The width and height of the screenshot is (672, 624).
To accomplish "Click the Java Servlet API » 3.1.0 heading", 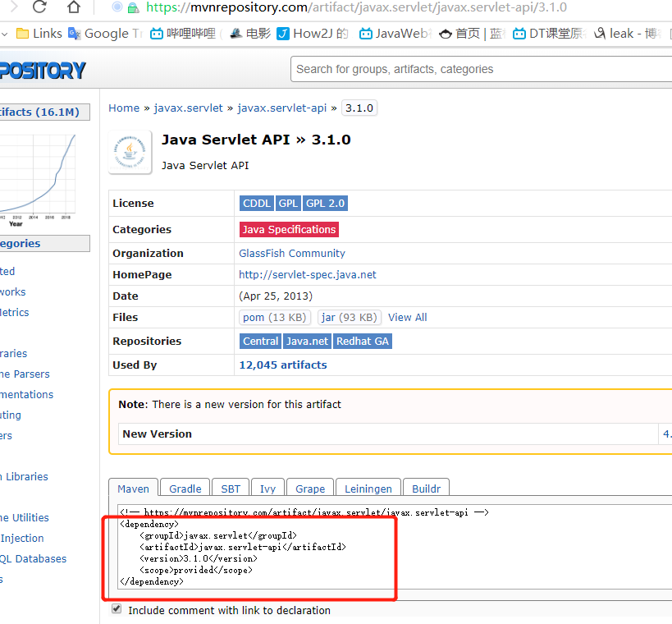I will coord(256,140).
